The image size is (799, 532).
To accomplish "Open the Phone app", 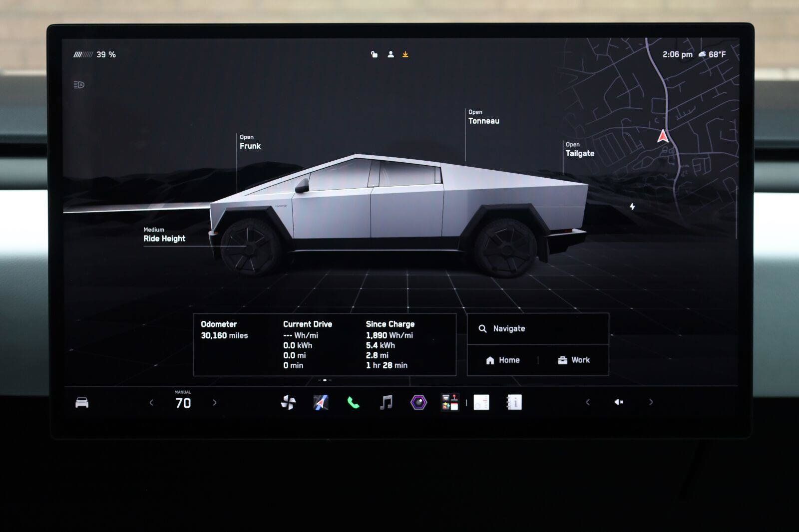I will click(x=353, y=402).
